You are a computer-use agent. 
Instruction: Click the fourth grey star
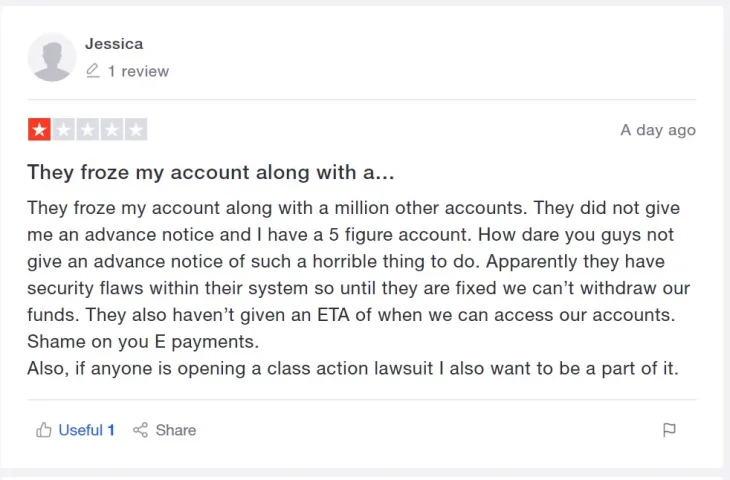click(112, 129)
